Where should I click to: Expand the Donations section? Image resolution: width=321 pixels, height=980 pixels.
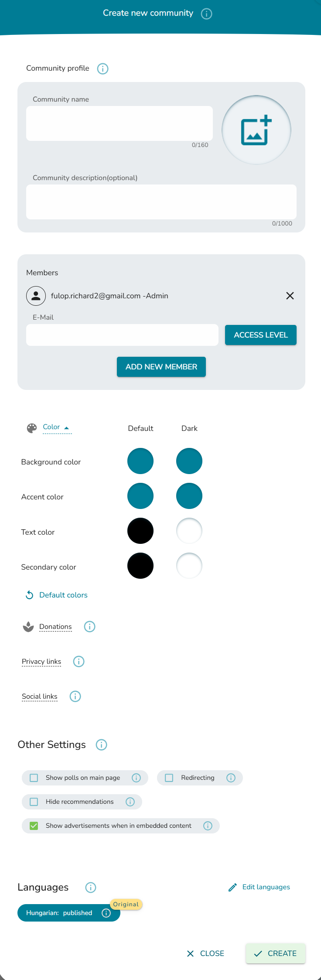click(x=55, y=627)
